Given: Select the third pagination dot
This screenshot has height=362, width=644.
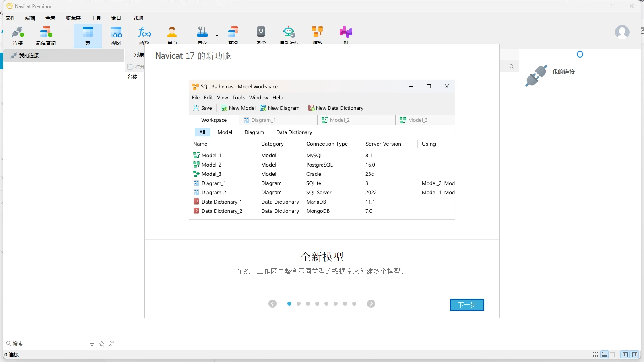Looking at the screenshot, I should pyautogui.click(x=308, y=304).
